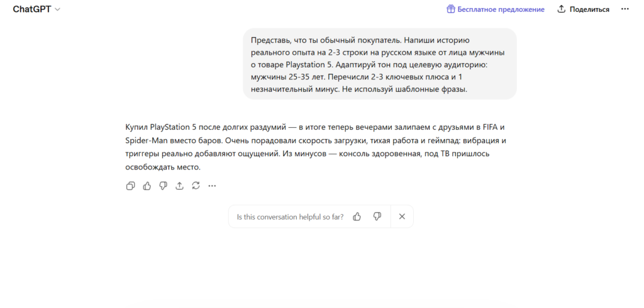Click the share icon below the response
The image size is (644, 308).
[x=179, y=186]
